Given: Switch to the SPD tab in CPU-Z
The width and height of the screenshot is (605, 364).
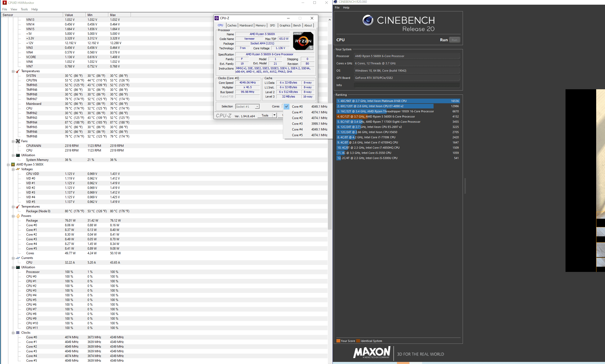Looking at the screenshot, I should coord(272,25).
